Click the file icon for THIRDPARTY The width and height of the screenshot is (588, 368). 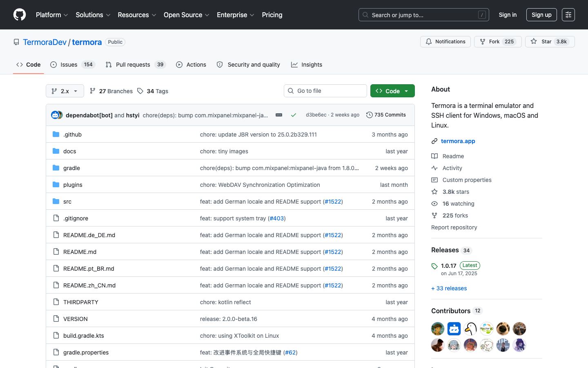[56, 302]
